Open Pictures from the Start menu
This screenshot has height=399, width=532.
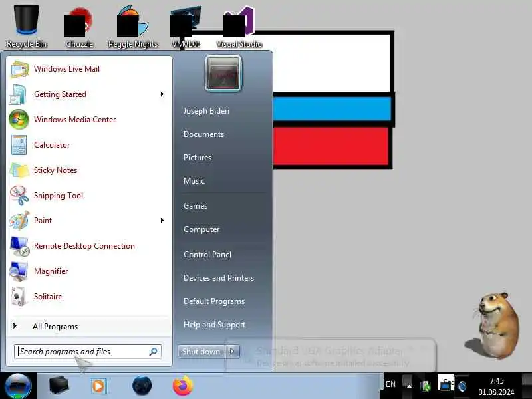pos(198,158)
